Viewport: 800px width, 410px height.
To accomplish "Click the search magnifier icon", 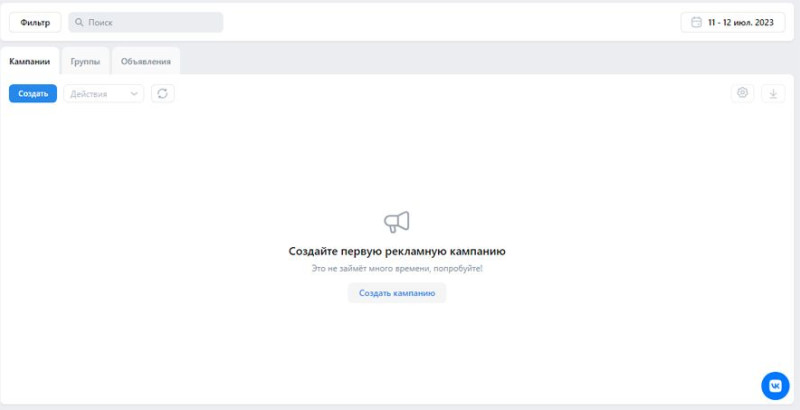I will [79, 22].
